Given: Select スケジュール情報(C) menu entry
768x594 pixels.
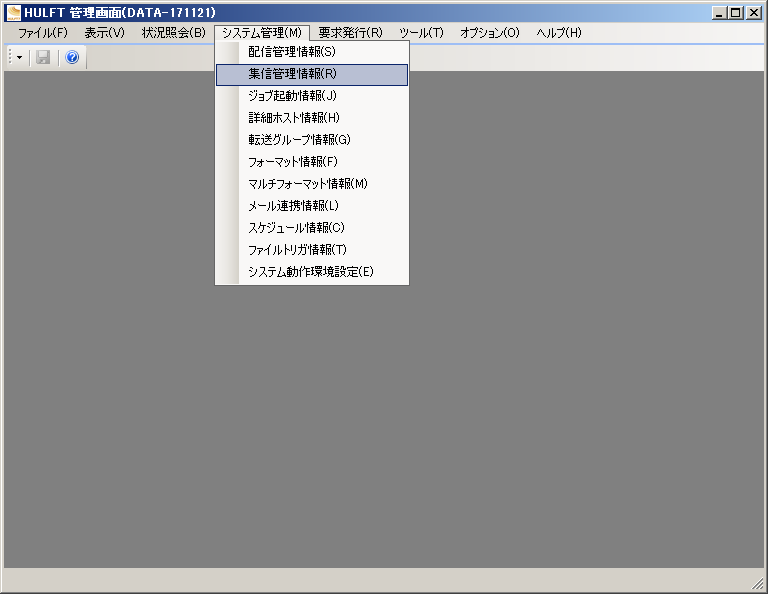Looking at the screenshot, I should pos(312,228).
